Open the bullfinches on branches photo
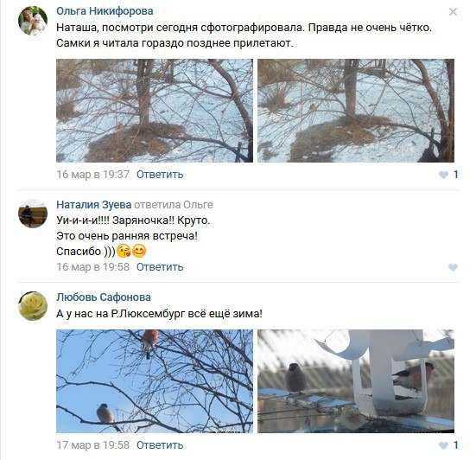The image size is (476, 460). (155, 381)
